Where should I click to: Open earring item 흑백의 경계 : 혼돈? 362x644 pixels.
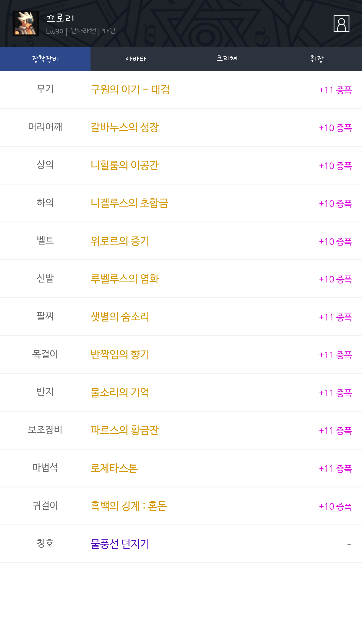tap(128, 506)
